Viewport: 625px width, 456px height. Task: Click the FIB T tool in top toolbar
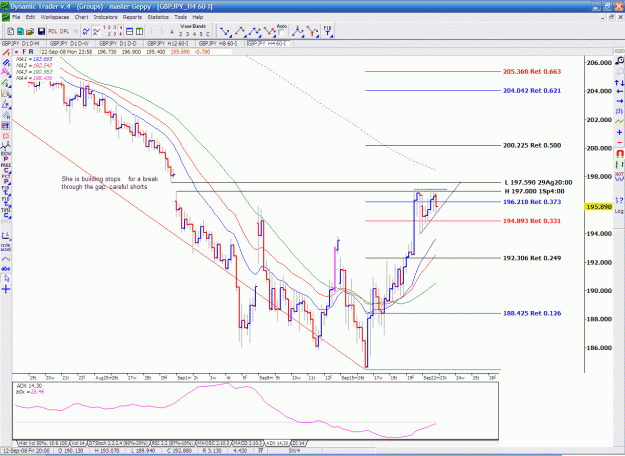click(x=327, y=31)
